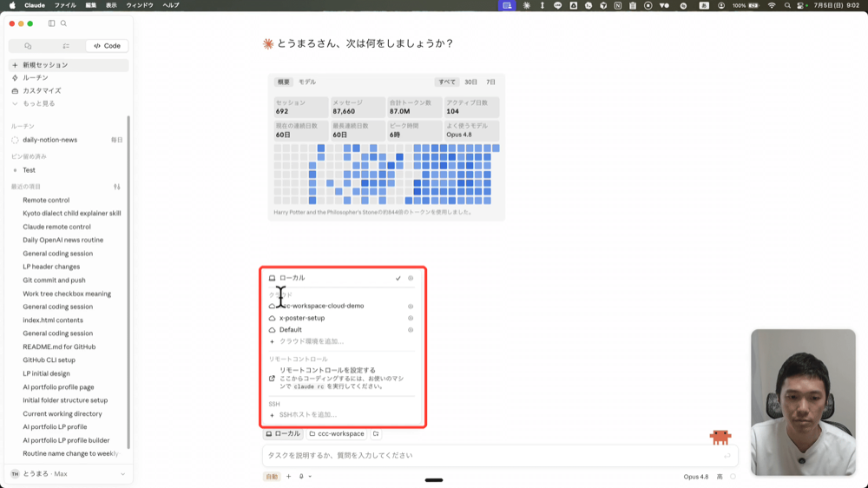Viewport: 868px width, 488px height.
Task: Open index.html contents session
Action: tap(53, 320)
